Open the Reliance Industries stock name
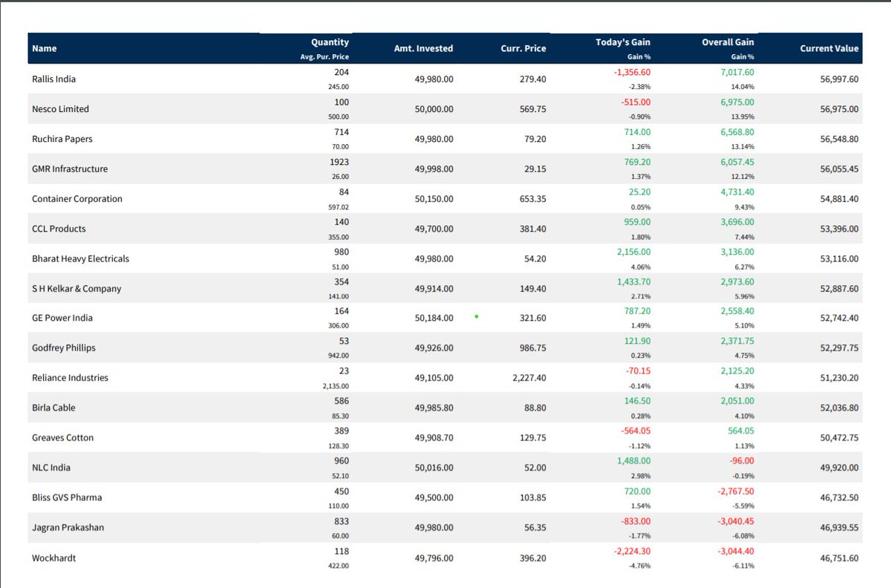 pos(70,377)
